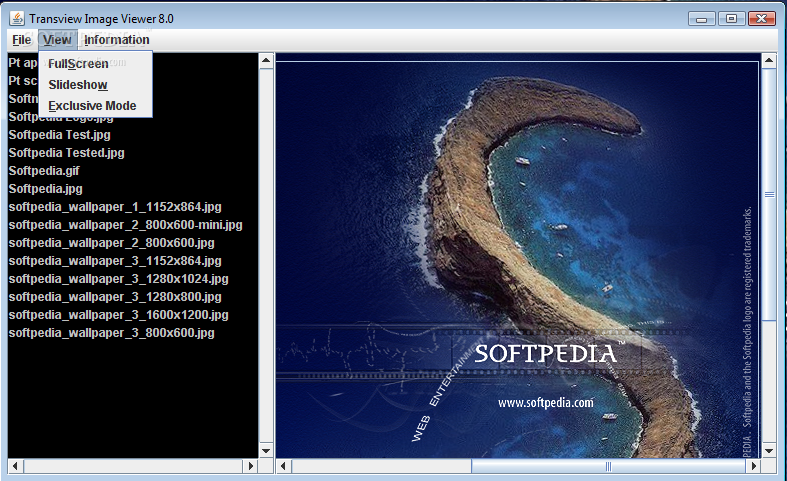Click image pane scroll left arrow
Viewport: 787px width, 481px height.
click(283, 466)
